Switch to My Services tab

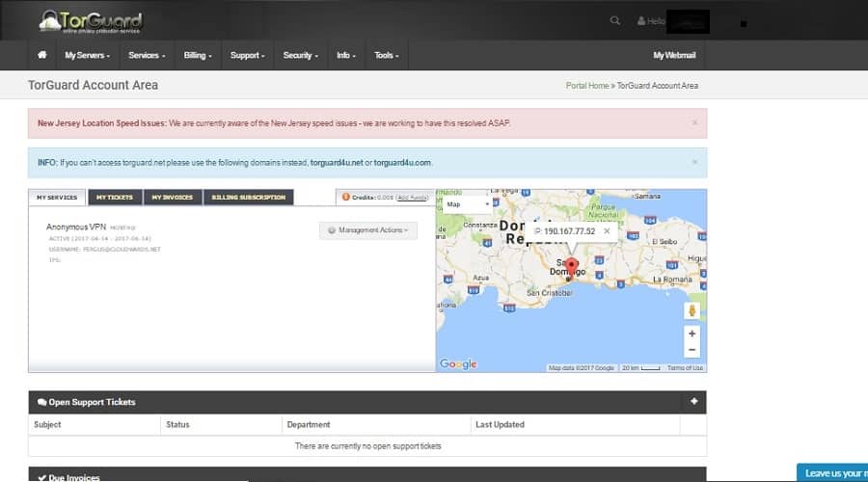coord(57,198)
